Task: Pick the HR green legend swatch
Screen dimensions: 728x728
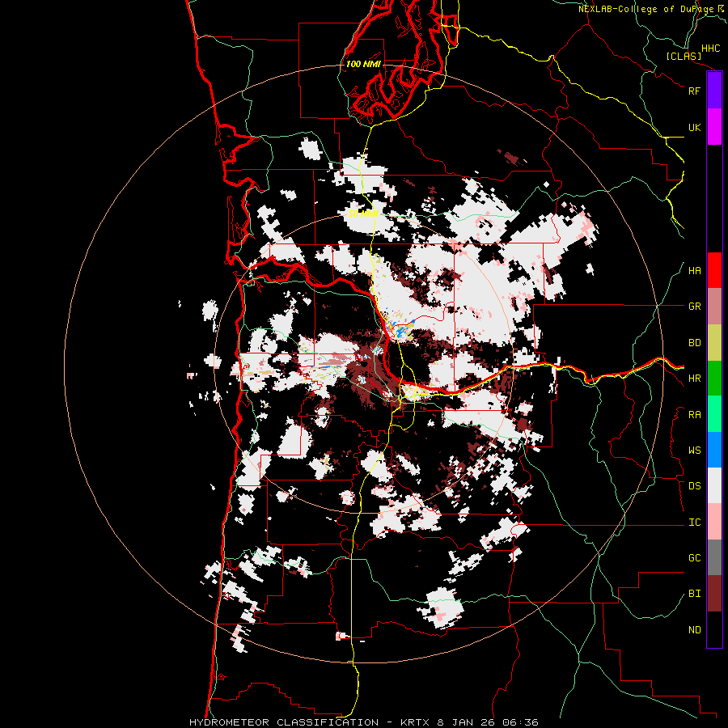Action: [714, 379]
